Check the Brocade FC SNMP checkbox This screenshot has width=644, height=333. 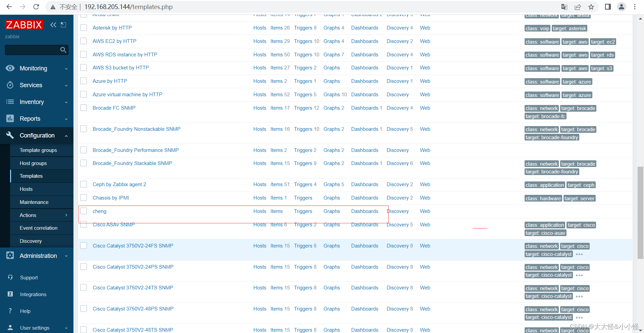[84, 108]
